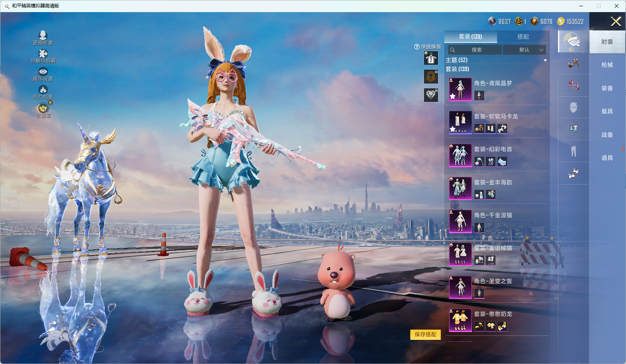Select quick outfit slot 2 hanger icon
This screenshot has width=626, height=364.
[x=431, y=59]
